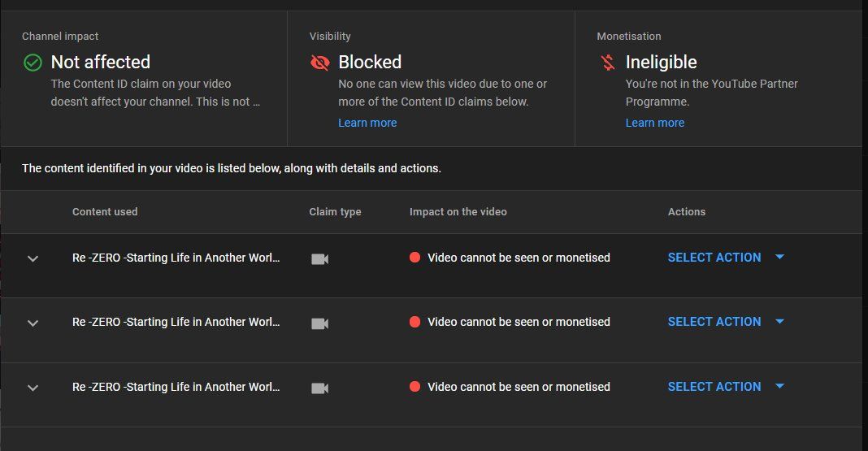Open SELECT ACTION dropdown for the second claim
This screenshot has width=868, height=451.
click(725, 321)
